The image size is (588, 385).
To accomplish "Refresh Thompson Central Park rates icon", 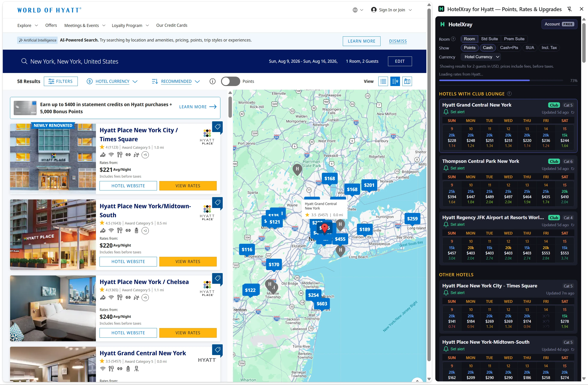I will pyautogui.click(x=573, y=169).
